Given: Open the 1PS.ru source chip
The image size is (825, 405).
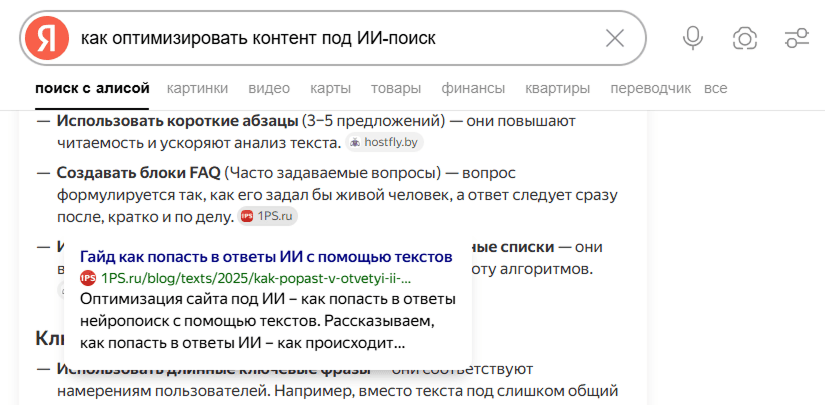Looking at the screenshot, I should click(x=267, y=216).
